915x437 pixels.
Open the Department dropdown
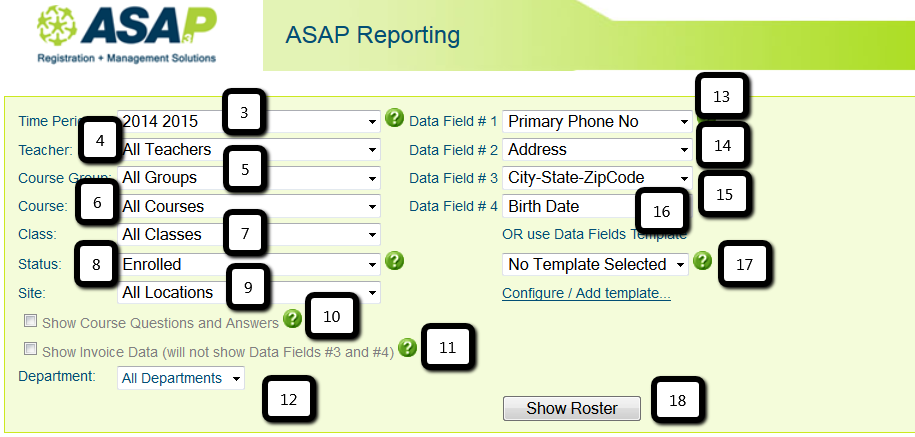pyautogui.click(x=180, y=379)
